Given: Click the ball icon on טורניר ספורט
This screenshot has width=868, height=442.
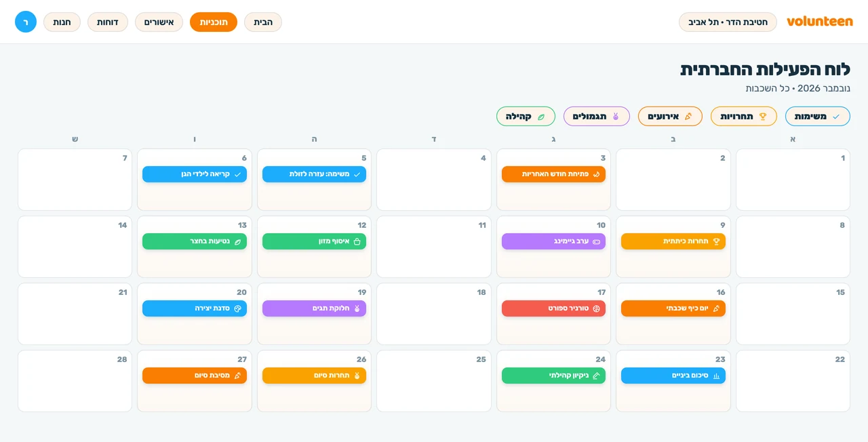Looking at the screenshot, I should click(597, 308).
